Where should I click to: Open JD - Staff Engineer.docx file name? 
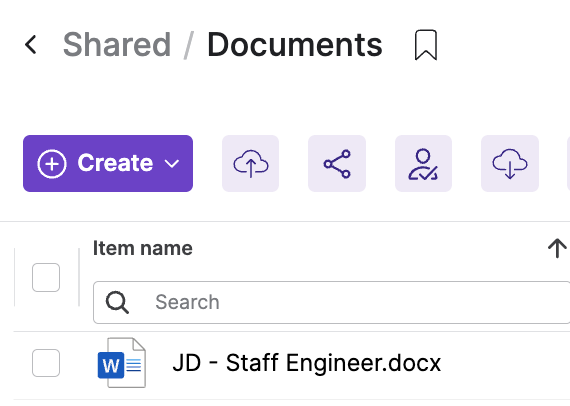pyautogui.click(x=306, y=363)
